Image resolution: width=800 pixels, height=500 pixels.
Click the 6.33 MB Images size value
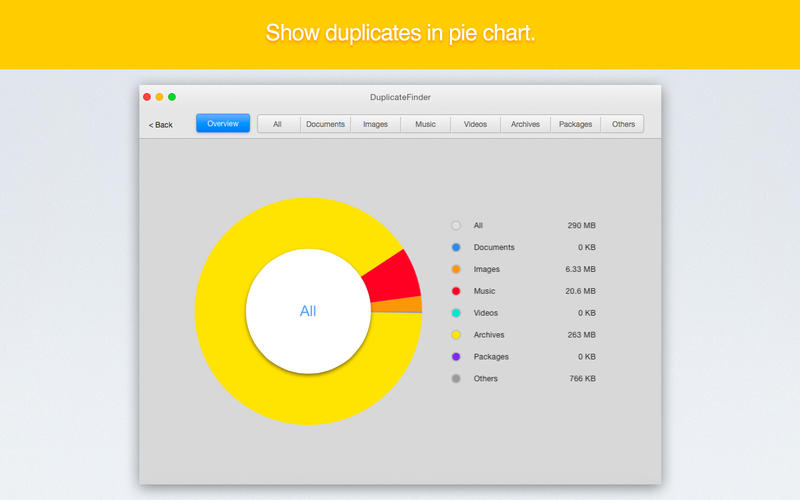(580, 269)
